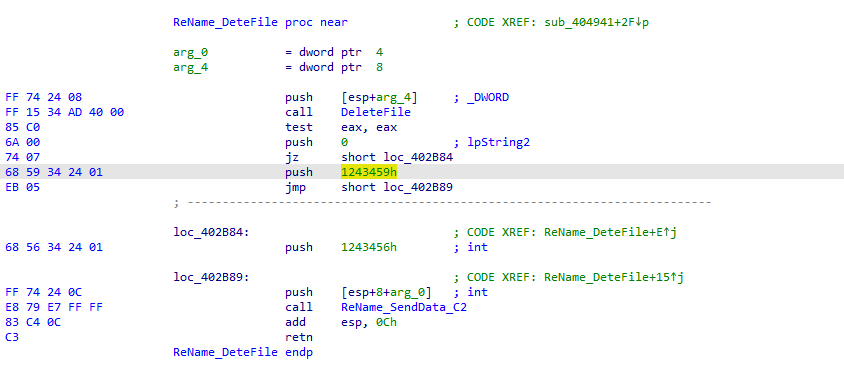Select the bytes 74 07
Viewport: 844px width, 377px height.
point(22,157)
